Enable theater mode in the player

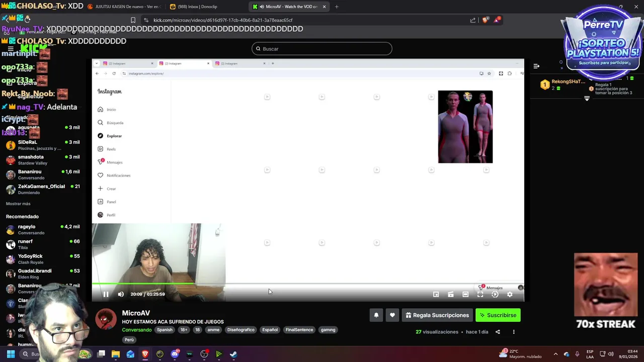[x=465, y=294]
